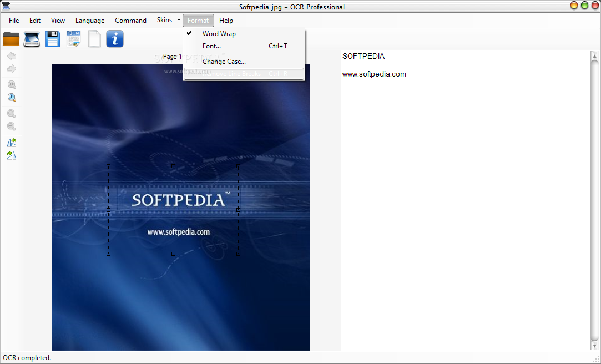601x364 pixels.
Task: Click the OCR completed status message
Action: pyautogui.click(x=27, y=358)
